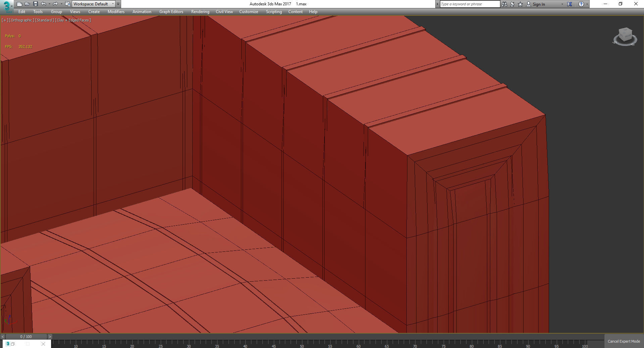Click the FPS statistic in the viewport
This screenshot has height=348, width=644.
(18, 47)
